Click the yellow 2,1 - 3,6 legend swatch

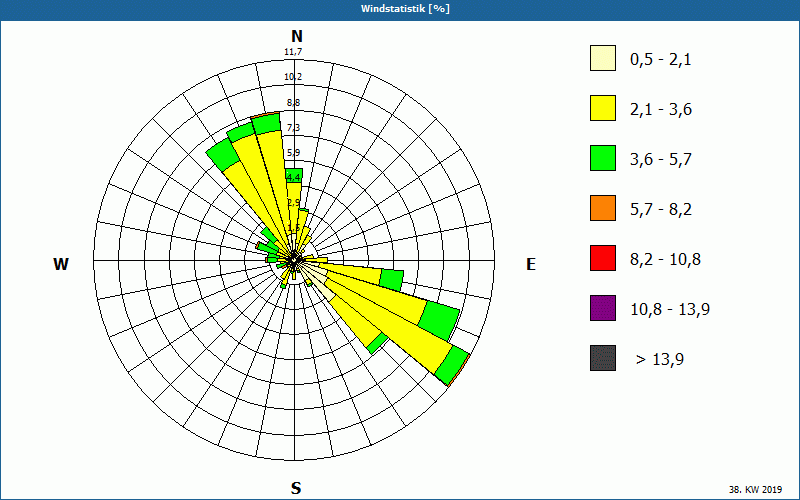tap(603, 108)
